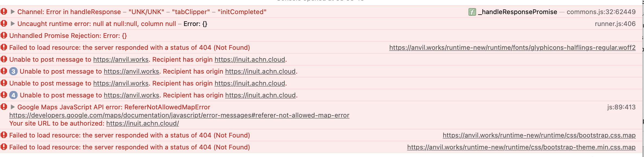Expand the Uncaught runtime error entry
This screenshot has height=157, width=644.
click(12, 24)
